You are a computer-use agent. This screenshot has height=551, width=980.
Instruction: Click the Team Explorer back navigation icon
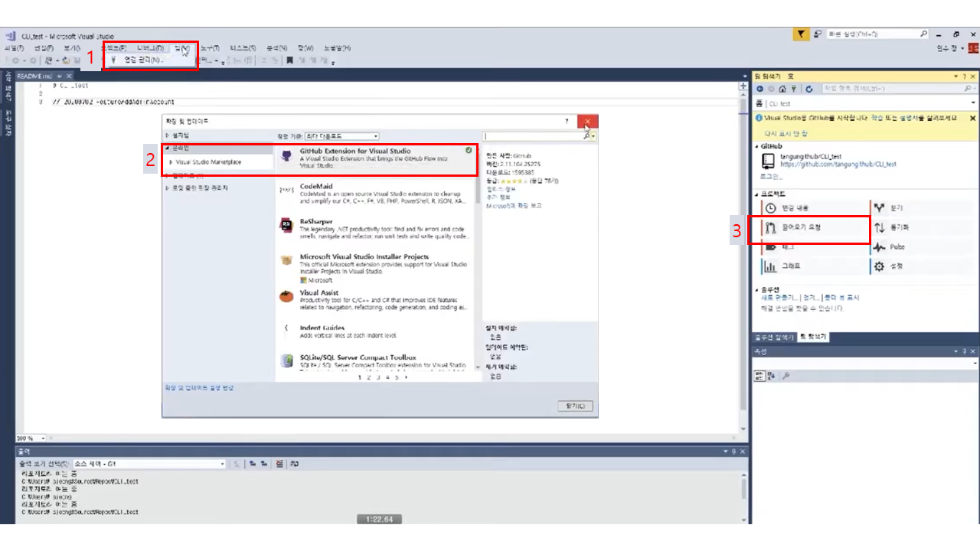(x=759, y=89)
